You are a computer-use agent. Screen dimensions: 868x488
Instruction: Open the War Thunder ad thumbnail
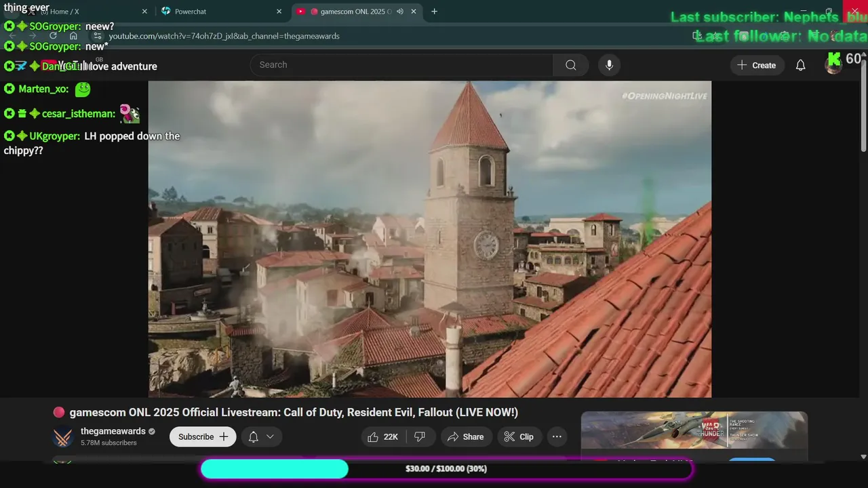point(694,430)
